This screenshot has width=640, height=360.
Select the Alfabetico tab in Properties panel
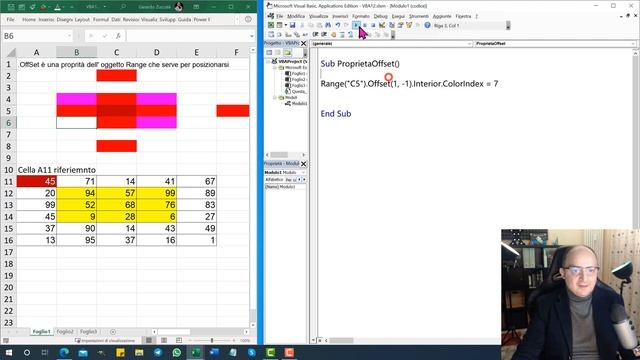point(274,180)
